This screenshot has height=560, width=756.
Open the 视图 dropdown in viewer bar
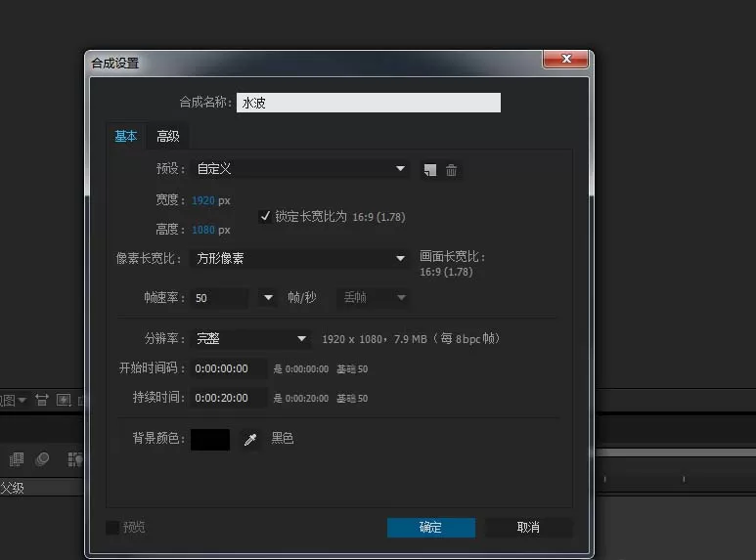pyautogui.click(x=13, y=400)
